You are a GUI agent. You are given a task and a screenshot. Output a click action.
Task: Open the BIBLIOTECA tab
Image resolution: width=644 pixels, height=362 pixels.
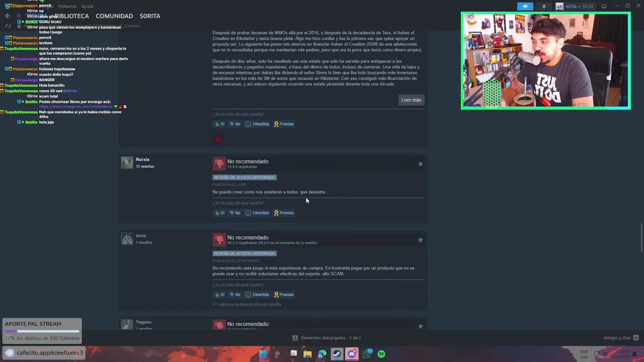click(71, 16)
